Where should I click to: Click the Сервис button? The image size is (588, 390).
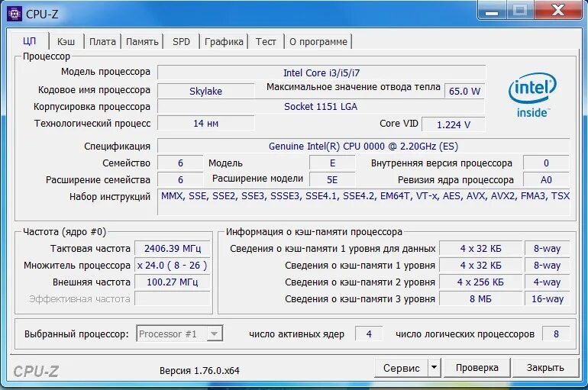pyautogui.click(x=401, y=368)
